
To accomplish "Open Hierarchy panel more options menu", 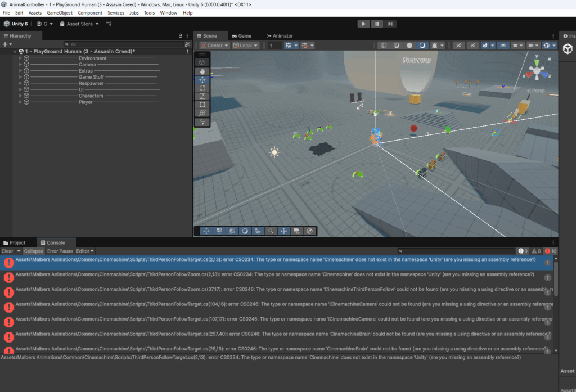I will pyautogui.click(x=187, y=36).
